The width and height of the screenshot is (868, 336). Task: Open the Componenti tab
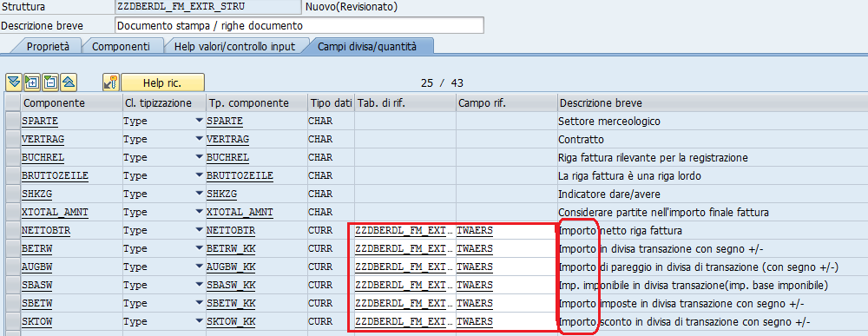click(x=121, y=47)
